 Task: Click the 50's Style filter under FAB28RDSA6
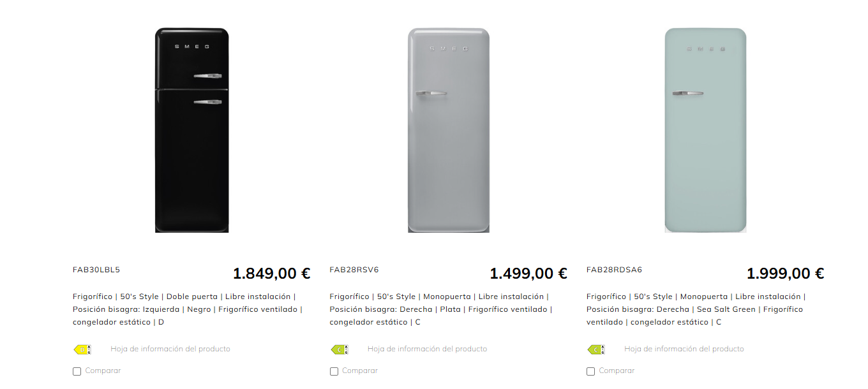pos(652,296)
